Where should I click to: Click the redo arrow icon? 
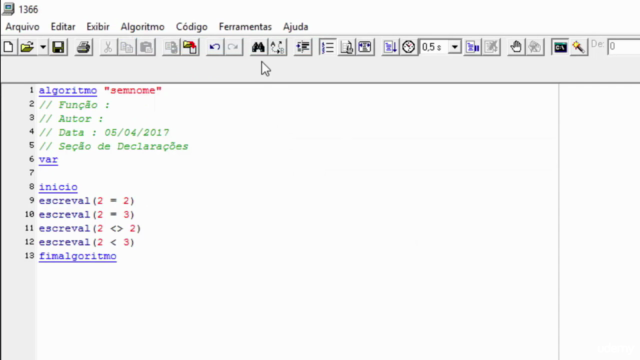[x=233, y=47]
